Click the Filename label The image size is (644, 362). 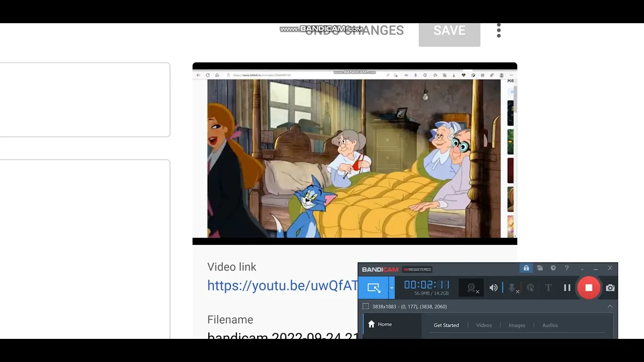point(230,320)
